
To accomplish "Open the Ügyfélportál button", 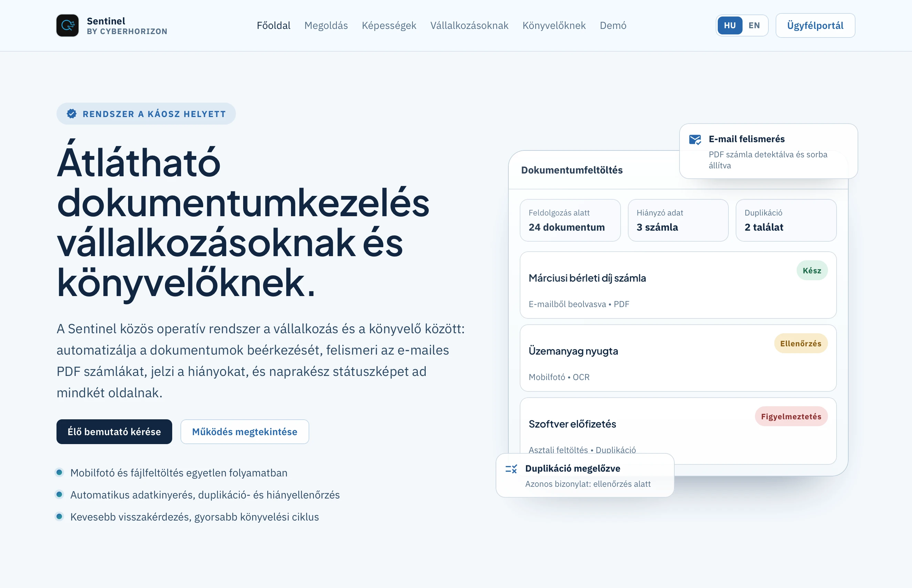I will click(815, 25).
